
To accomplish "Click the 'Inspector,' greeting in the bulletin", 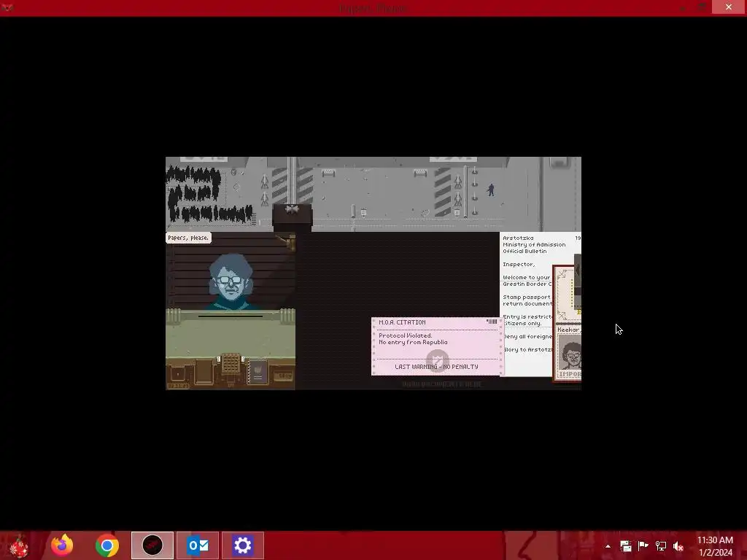I will [x=519, y=264].
